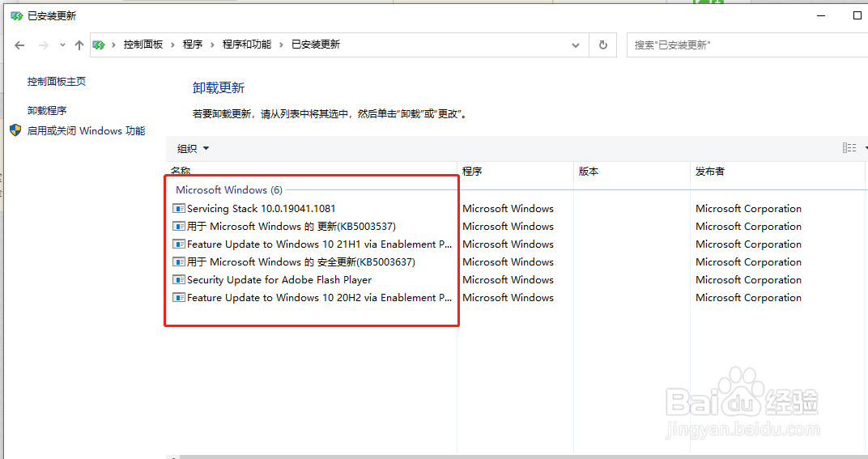Viewport: 868px width, 459px height.
Task: Click icon of KB5003637 security update
Action: (179, 262)
